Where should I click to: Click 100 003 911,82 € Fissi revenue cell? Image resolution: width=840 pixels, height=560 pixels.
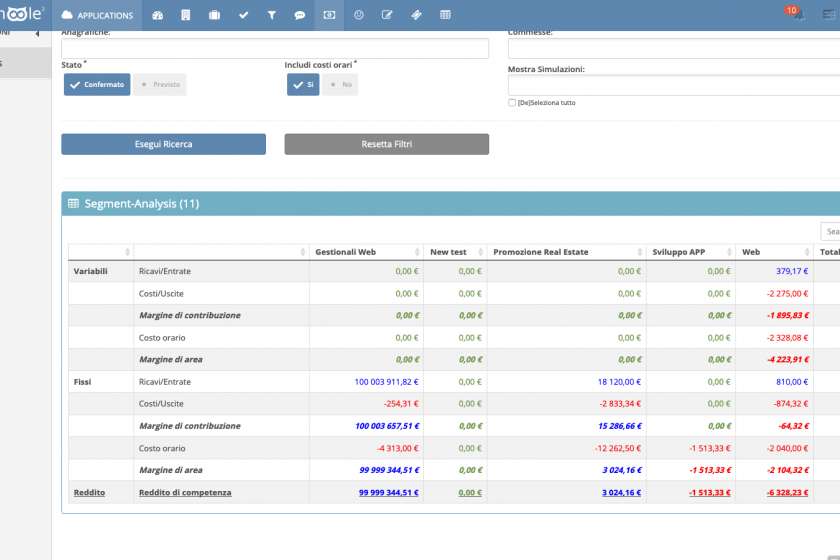pos(386,382)
